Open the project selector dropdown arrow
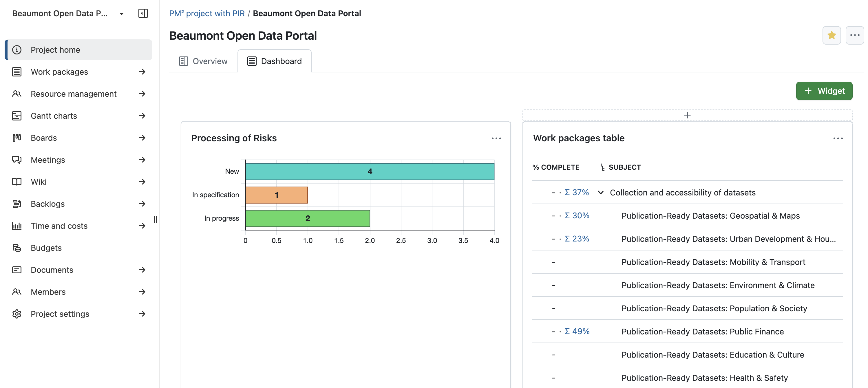This screenshot has width=868, height=388. (122, 14)
